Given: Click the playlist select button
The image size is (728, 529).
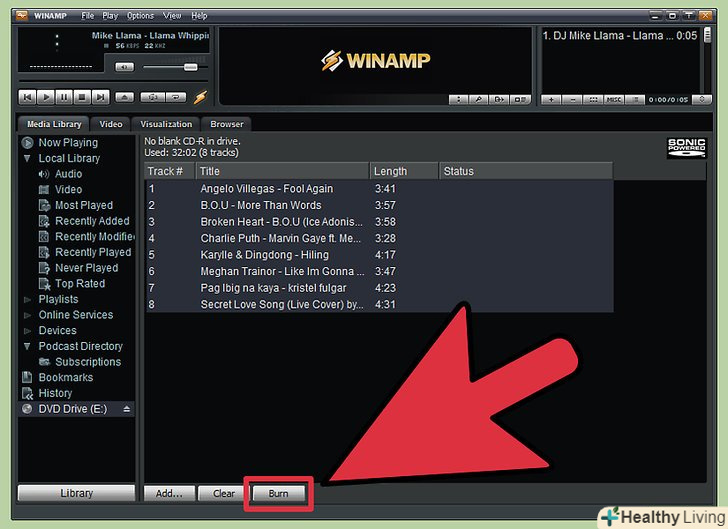Looking at the screenshot, I should click(593, 99).
